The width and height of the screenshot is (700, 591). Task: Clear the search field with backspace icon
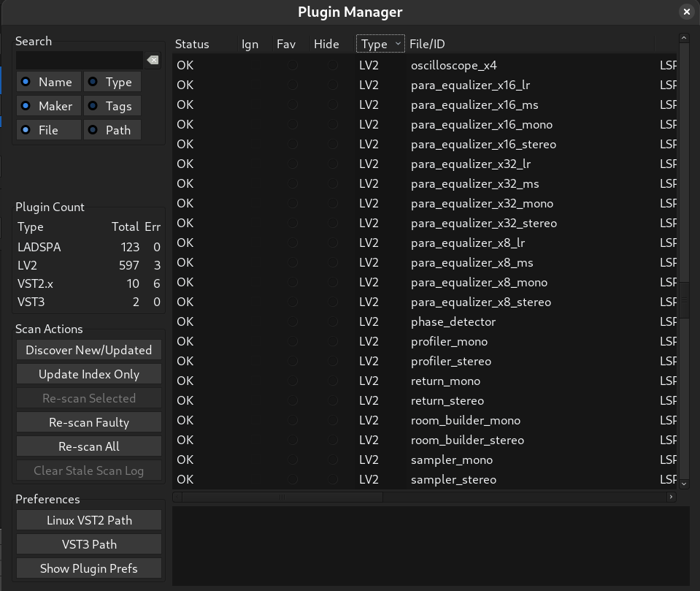(152, 60)
